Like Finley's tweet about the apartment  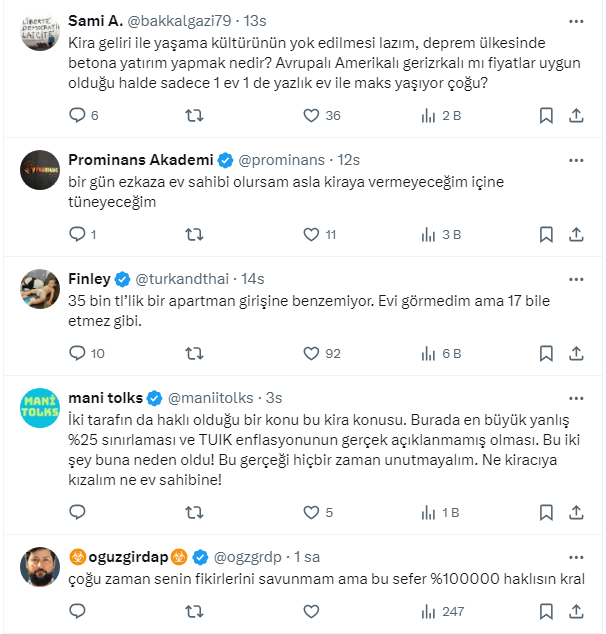[311, 353]
